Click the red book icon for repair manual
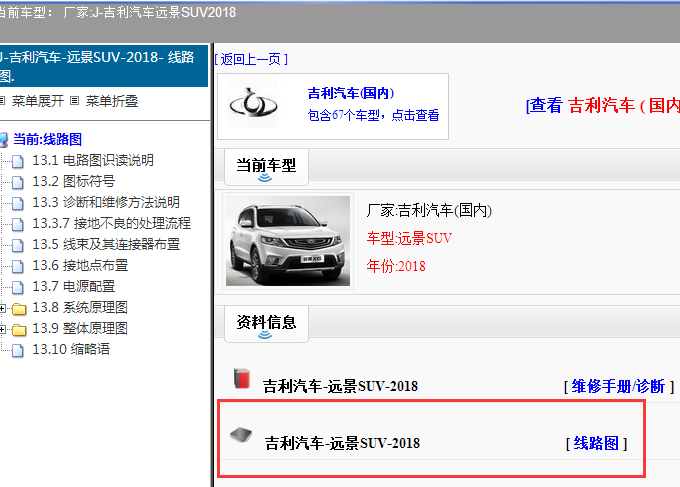The width and height of the screenshot is (680, 487). (x=242, y=378)
